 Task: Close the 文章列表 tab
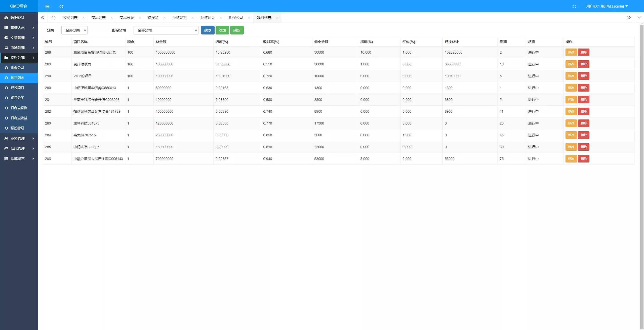point(84,18)
